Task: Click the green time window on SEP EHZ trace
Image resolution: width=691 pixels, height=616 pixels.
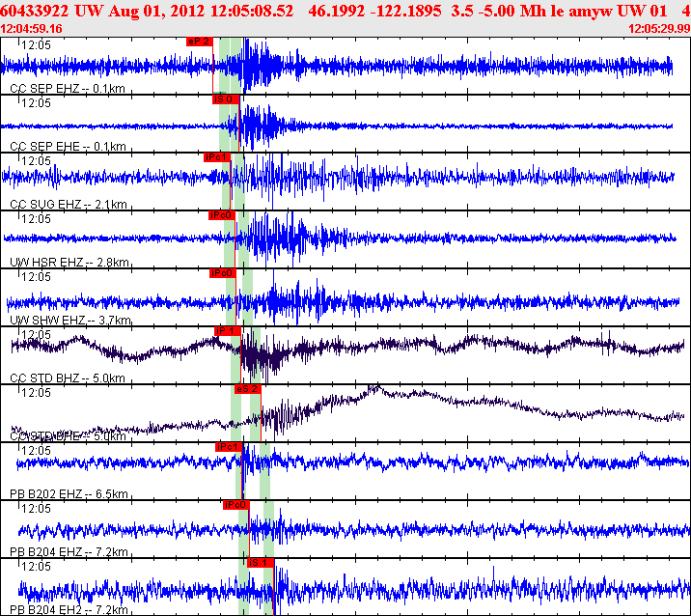Action: point(231,66)
